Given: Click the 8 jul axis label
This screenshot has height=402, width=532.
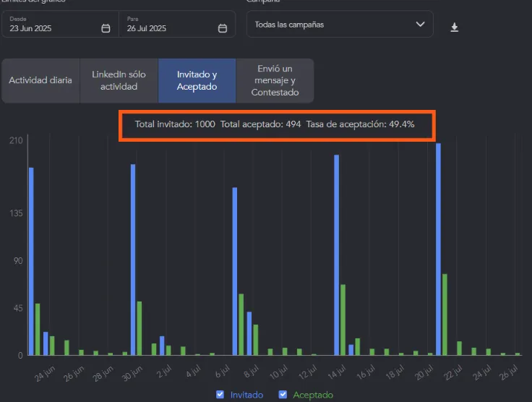Looking at the screenshot, I should 252,372.
